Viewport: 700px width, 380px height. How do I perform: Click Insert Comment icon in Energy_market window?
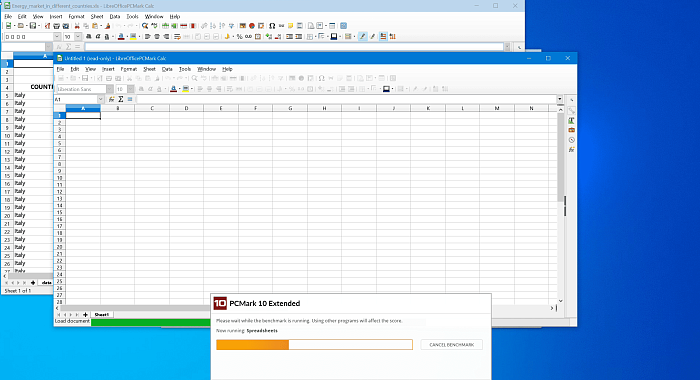[291, 25]
